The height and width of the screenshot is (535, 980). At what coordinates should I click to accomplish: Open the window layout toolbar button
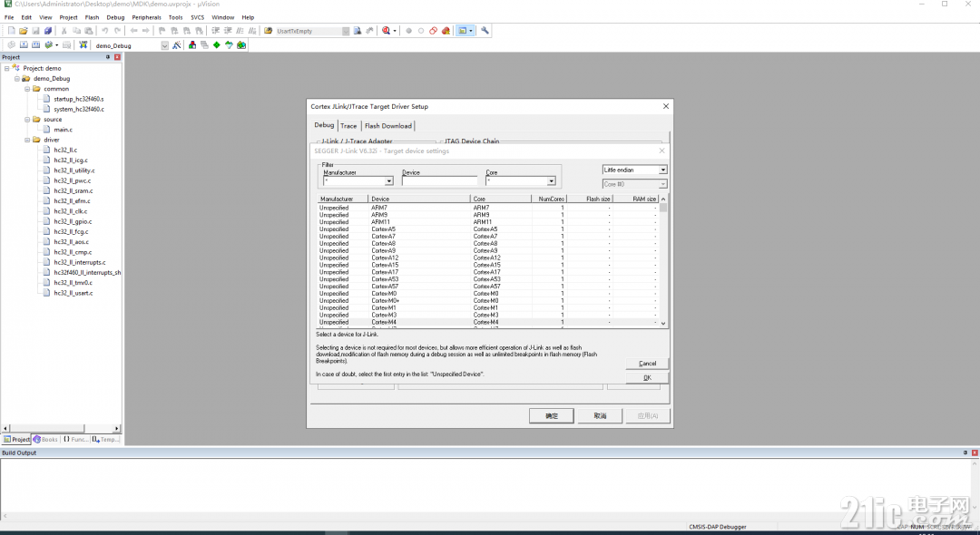pos(465,31)
